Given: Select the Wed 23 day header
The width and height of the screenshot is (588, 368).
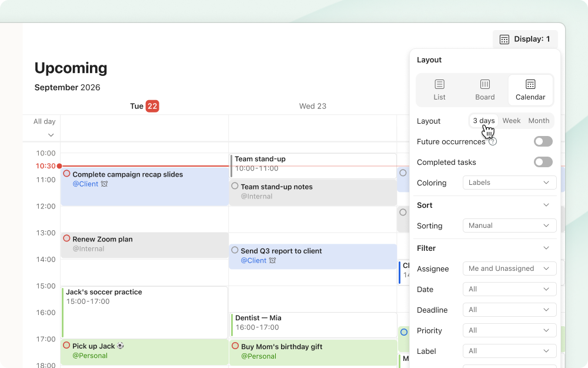Looking at the screenshot, I should pyautogui.click(x=313, y=106).
